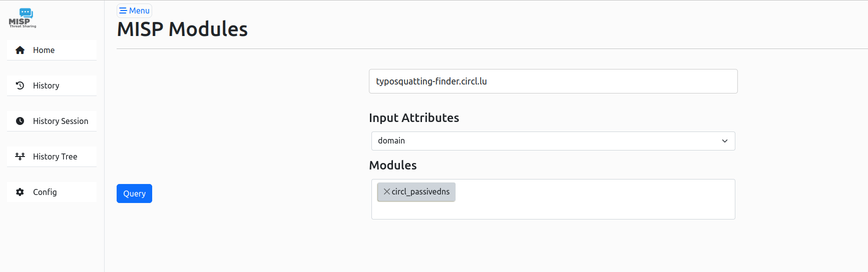Open the Home sidebar item

pos(52,50)
